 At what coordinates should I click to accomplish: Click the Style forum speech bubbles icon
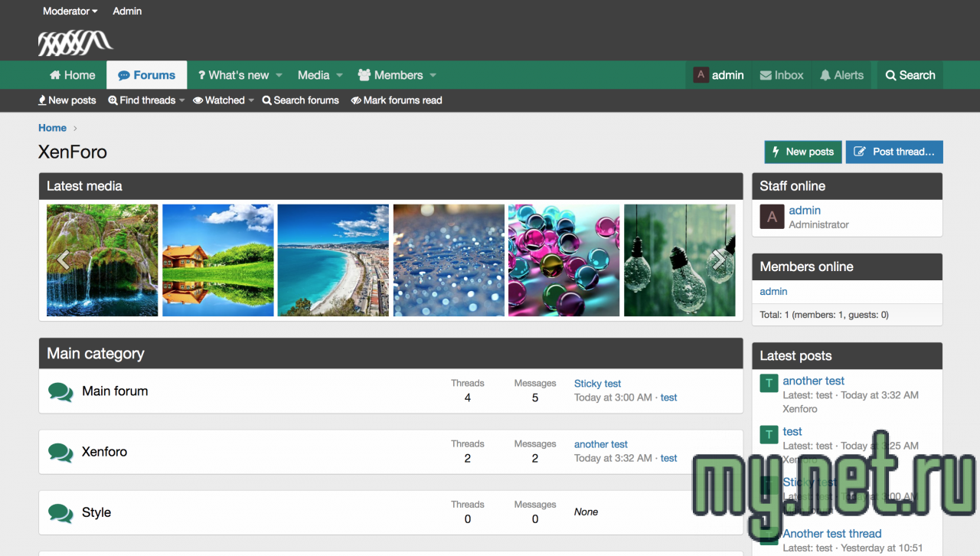(60, 512)
